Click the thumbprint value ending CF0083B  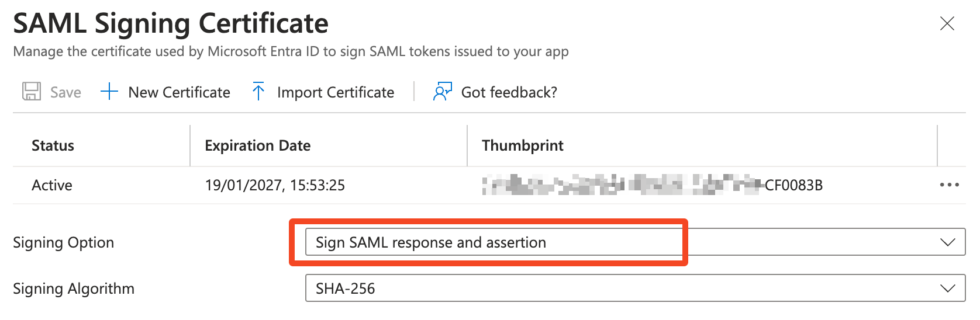coord(652,185)
